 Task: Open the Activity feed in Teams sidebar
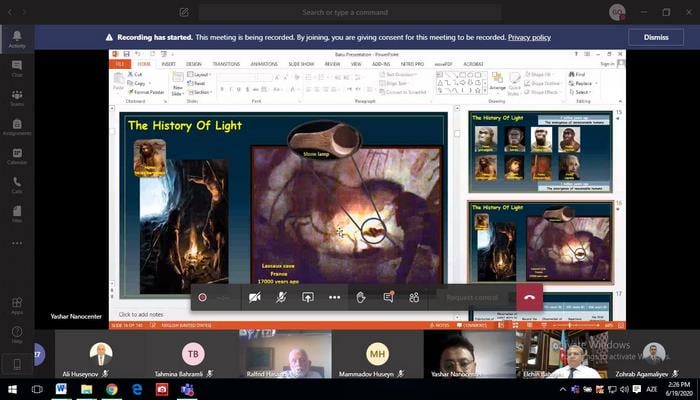pyautogui.click(x=17, y=38)
